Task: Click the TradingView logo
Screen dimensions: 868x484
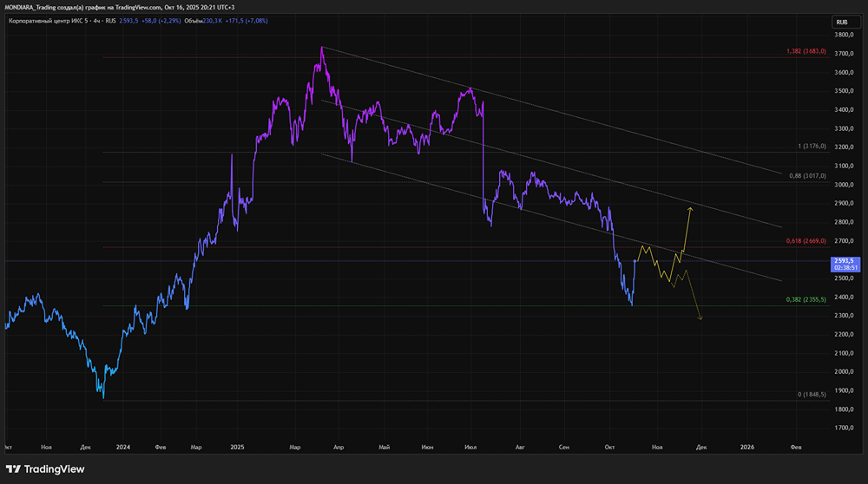Action: (45, 469)
